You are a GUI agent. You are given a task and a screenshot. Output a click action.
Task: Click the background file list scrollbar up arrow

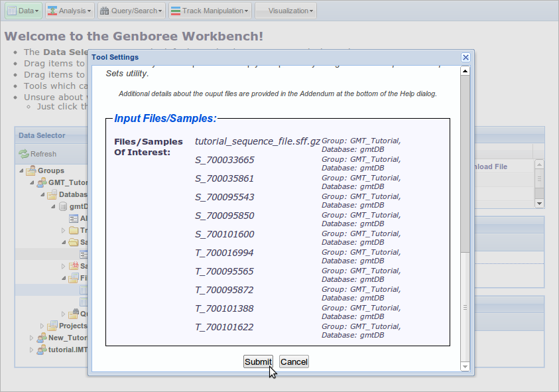click(539, 164)
